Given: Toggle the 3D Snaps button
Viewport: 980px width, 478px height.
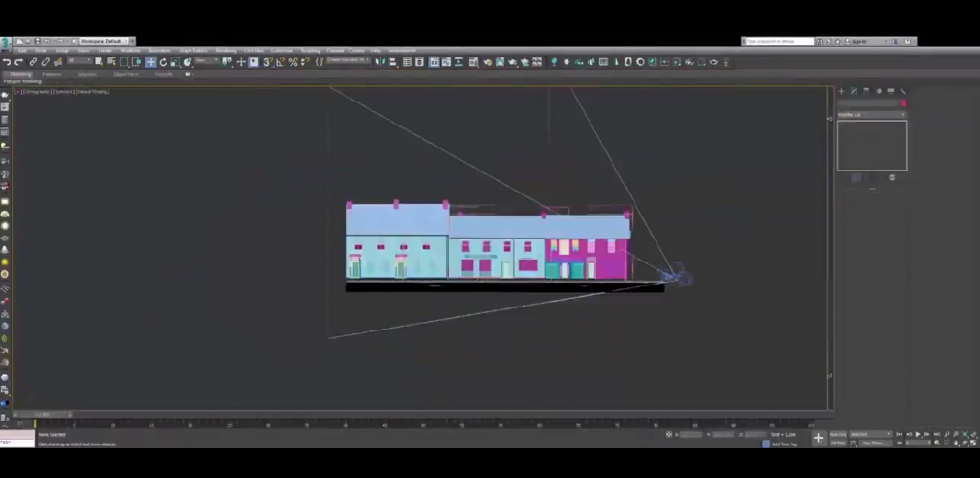Looking at the screenshot, I should 268,62.
